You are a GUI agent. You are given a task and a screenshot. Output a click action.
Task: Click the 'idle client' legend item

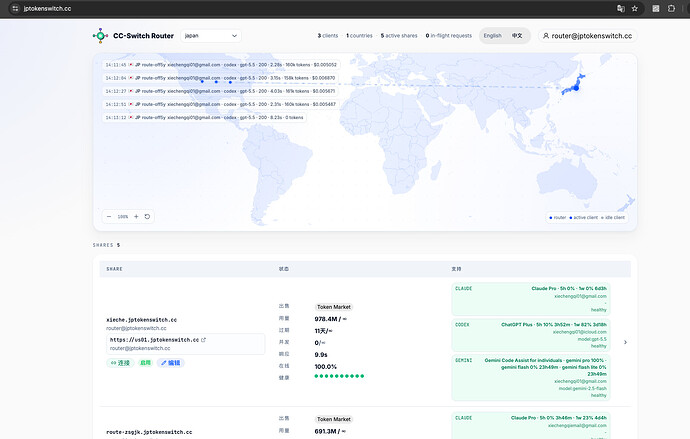[613, 217]
